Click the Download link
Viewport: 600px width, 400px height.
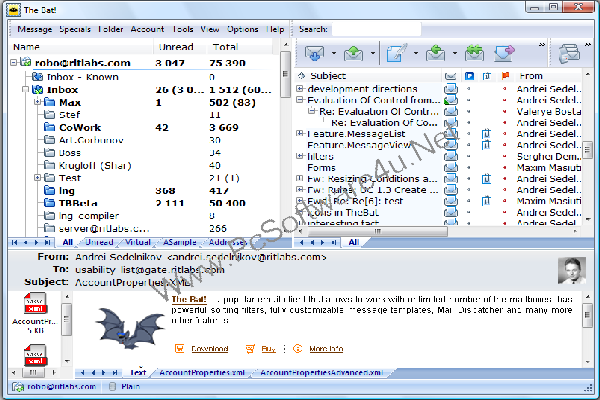pos(210,349)
